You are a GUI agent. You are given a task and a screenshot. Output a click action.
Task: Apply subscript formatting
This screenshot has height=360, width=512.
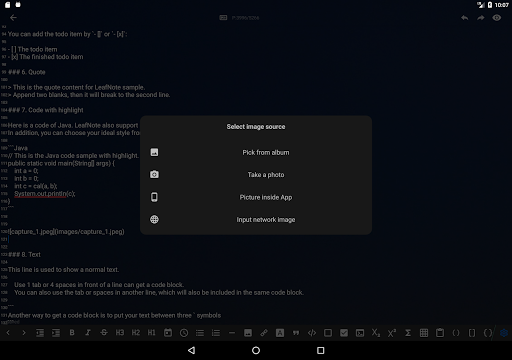click(x=376, y=333)
